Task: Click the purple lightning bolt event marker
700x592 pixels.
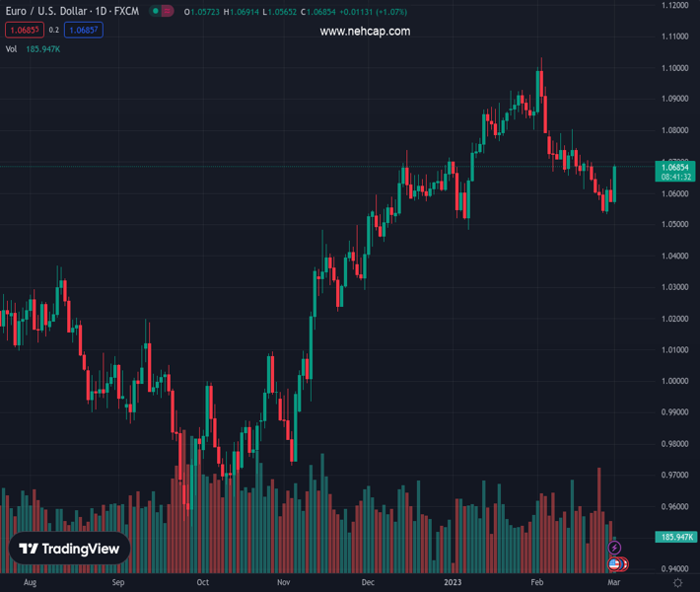Action: [615, 548]
